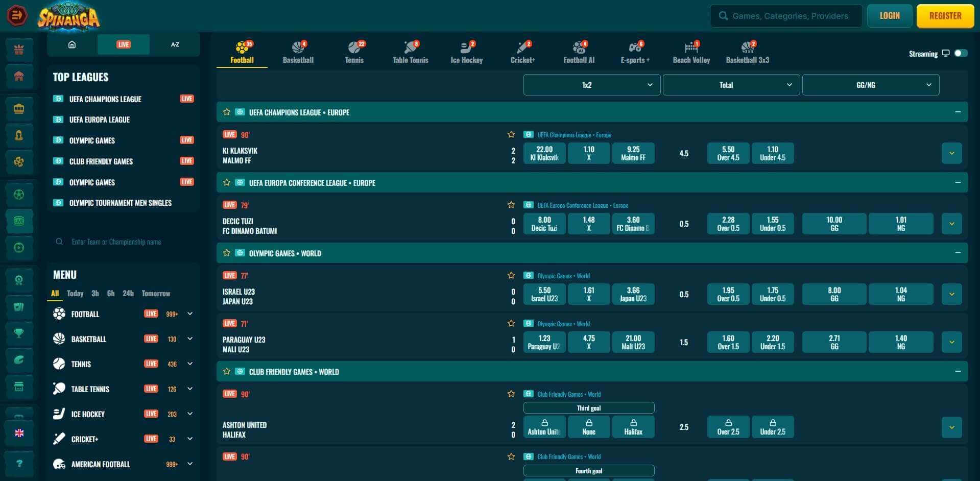The height and width of the screenshot is (481, 980).
Task: Click the four-leaf clover sidebar icon
Action: click(x=19, y=162)
